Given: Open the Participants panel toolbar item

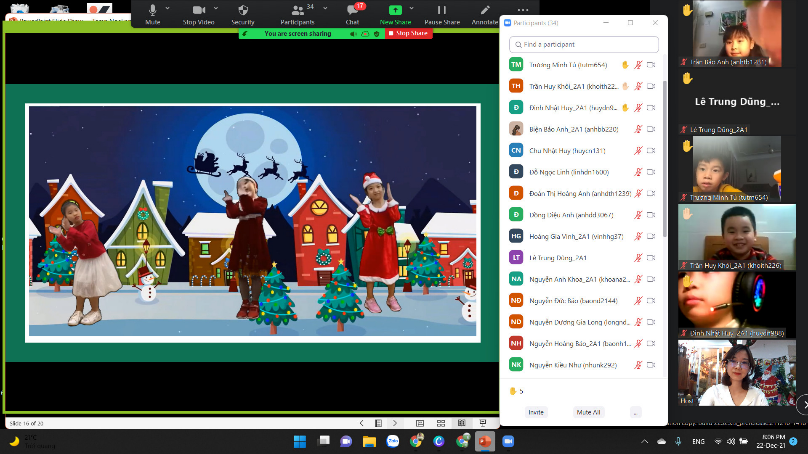Looking at the screenshot, I should [297, 11].
